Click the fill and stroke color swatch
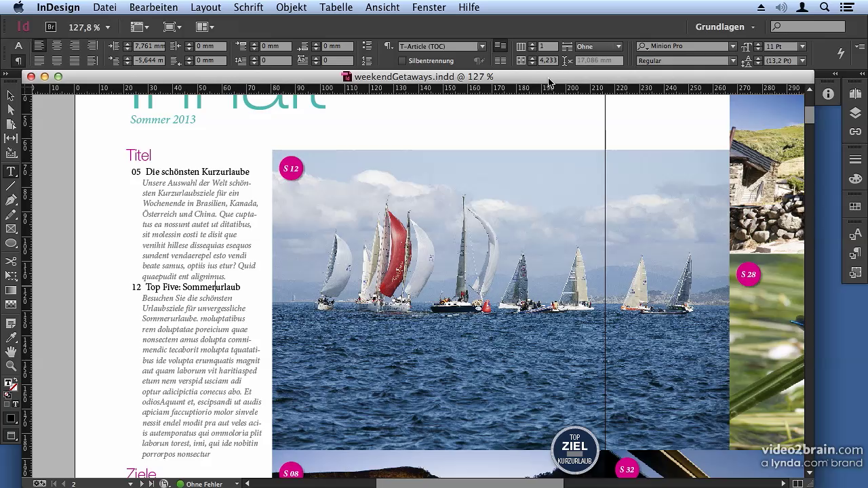Screen dimensions: 868x488 pos(11,385)
